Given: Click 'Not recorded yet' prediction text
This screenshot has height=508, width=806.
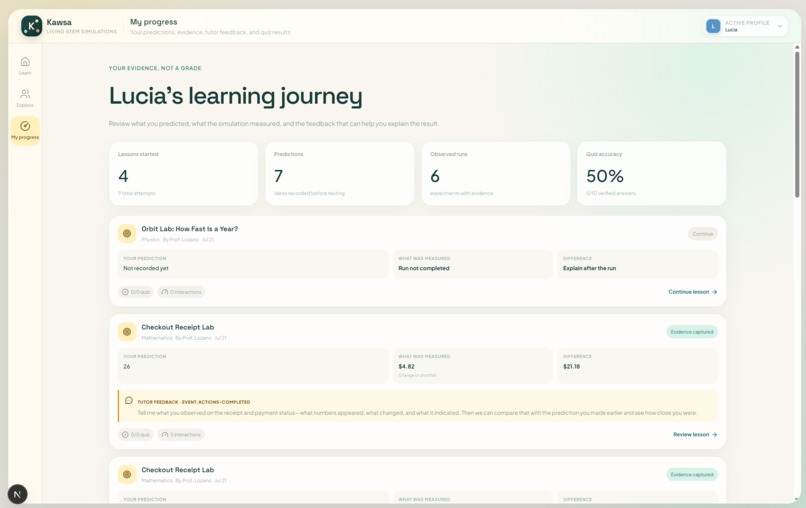Looking at the screenshot, I should point(145,268).
